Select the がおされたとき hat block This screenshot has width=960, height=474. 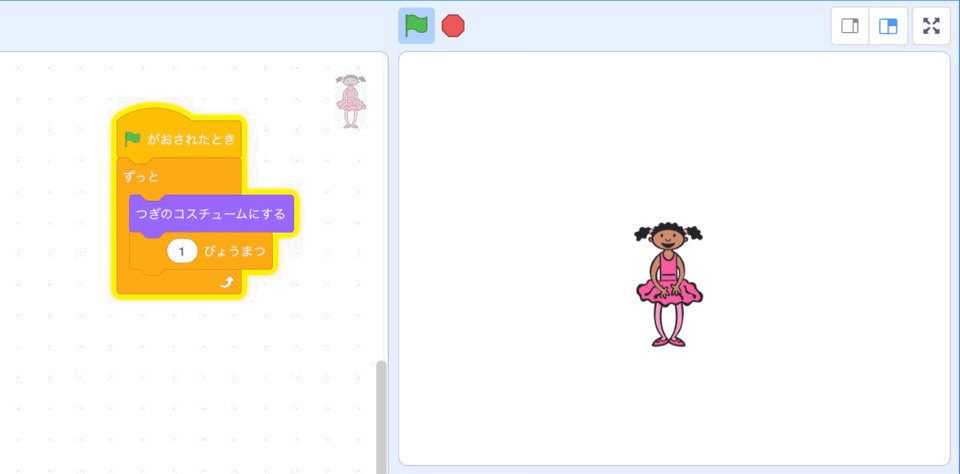coord(179,136)
